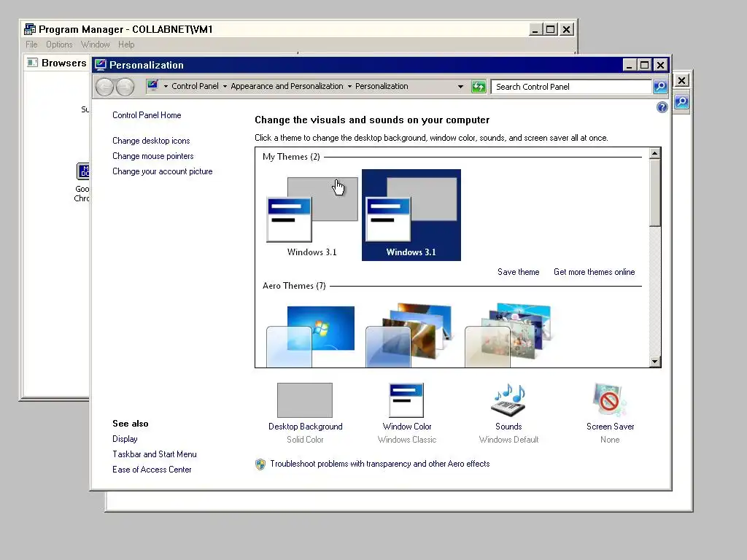Select the highlighted Windows 3.1 theme

[x=411, y=215]
